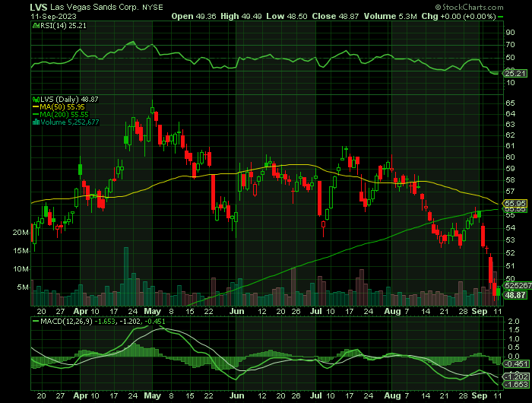Click the 10 level label on the RSI axis

click(510, 83)
